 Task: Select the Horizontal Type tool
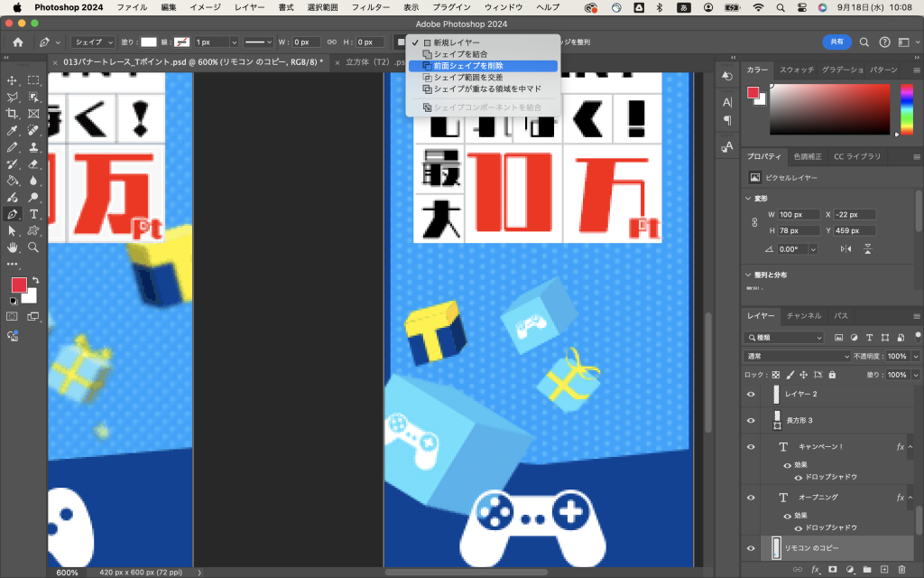pyautogui.click(x=33, y=214)
